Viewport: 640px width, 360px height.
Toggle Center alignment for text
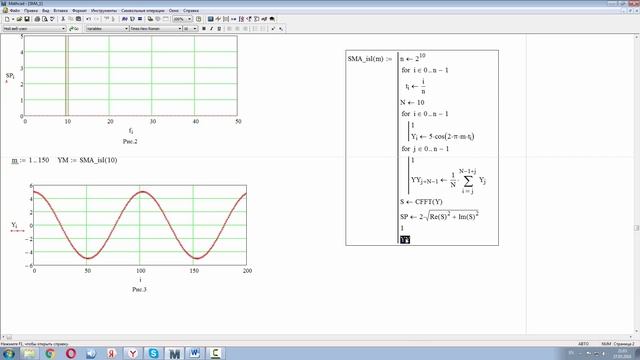(237, 29)
